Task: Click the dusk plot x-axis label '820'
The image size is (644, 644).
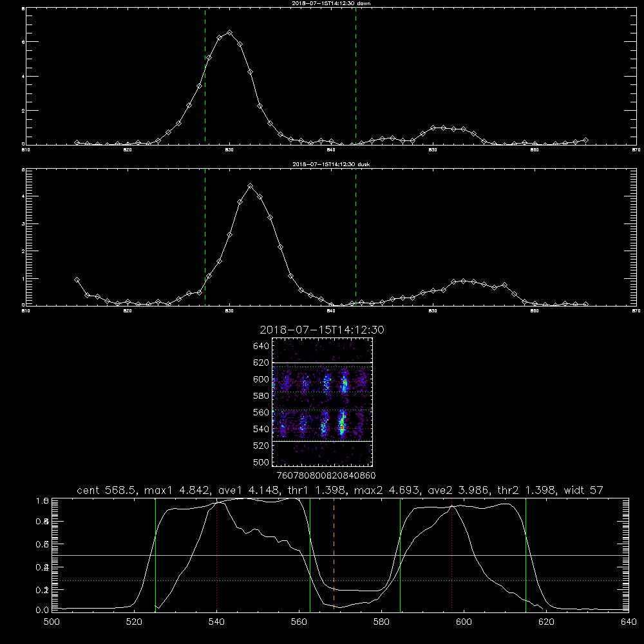Action: (128, 311)
